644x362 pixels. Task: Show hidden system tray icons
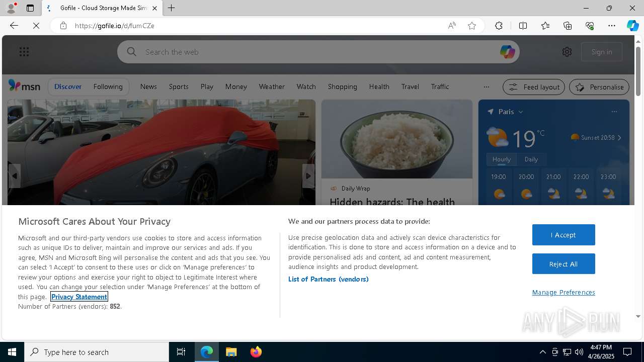click(x=542, y=352)
